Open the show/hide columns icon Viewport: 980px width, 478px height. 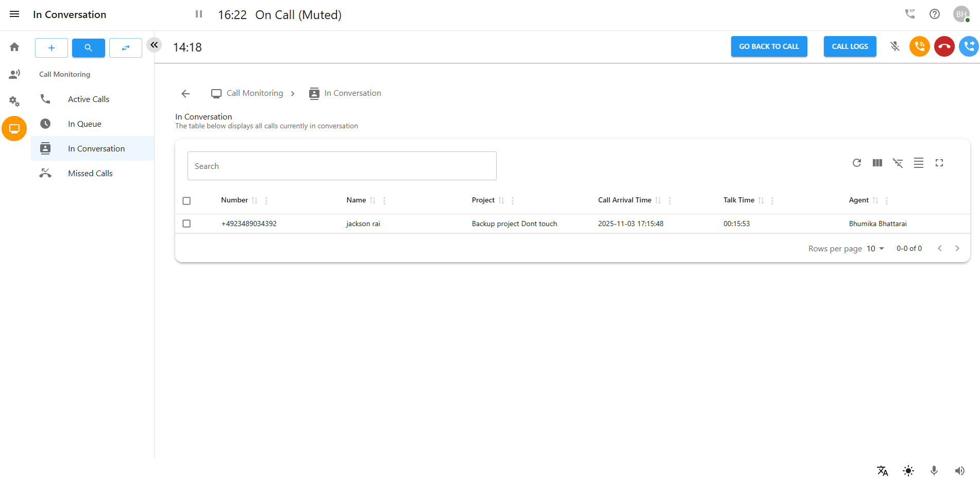click(x=877, y=163)
